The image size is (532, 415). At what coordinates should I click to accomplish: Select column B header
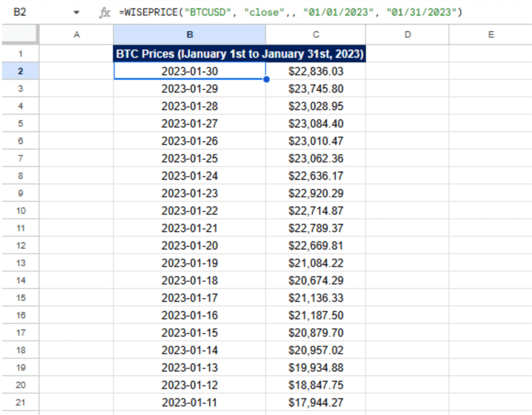click(190, 35)
